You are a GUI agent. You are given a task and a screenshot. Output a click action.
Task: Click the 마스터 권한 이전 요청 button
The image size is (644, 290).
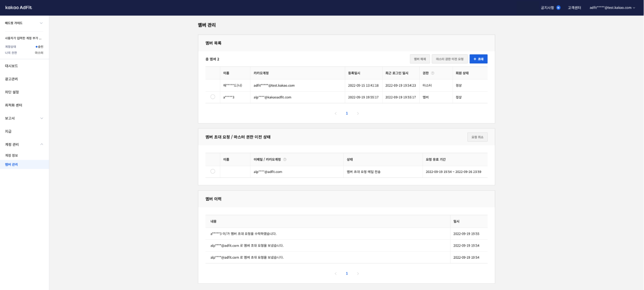[450, 59]
